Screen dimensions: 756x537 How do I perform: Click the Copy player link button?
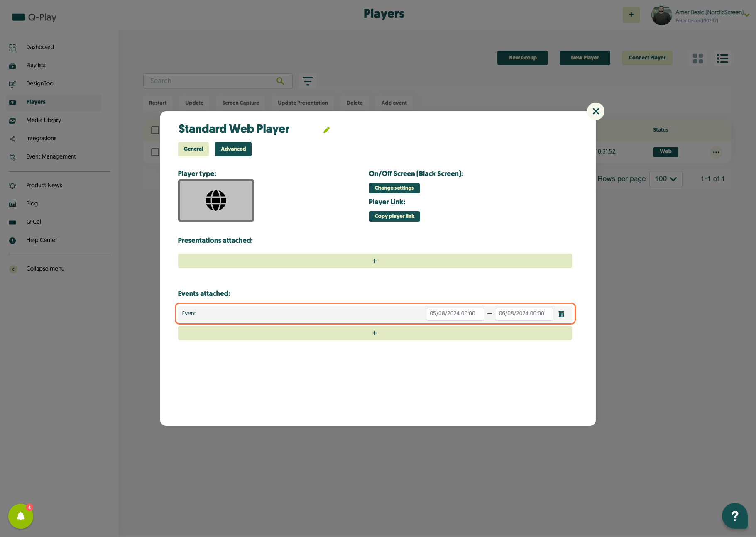(394, 216)
